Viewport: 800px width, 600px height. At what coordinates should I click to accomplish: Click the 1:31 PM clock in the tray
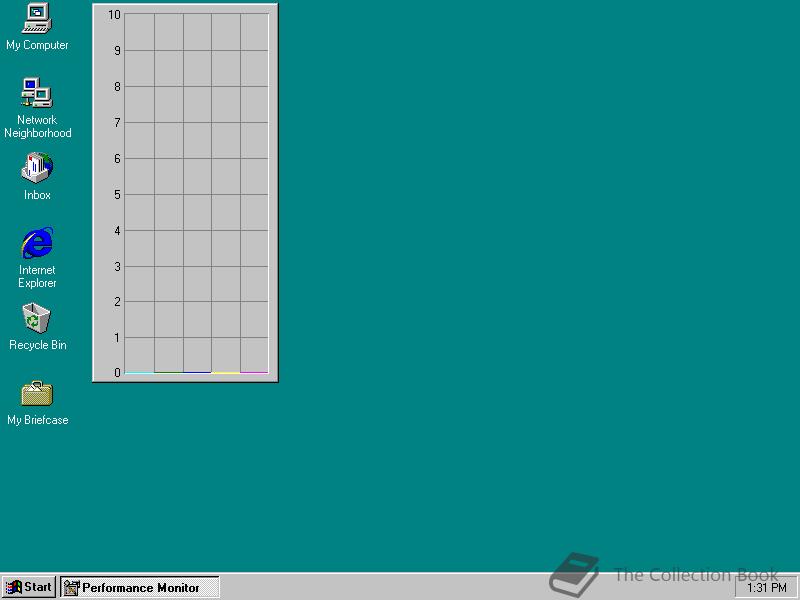pyautogui.click(x=766, y=588)
